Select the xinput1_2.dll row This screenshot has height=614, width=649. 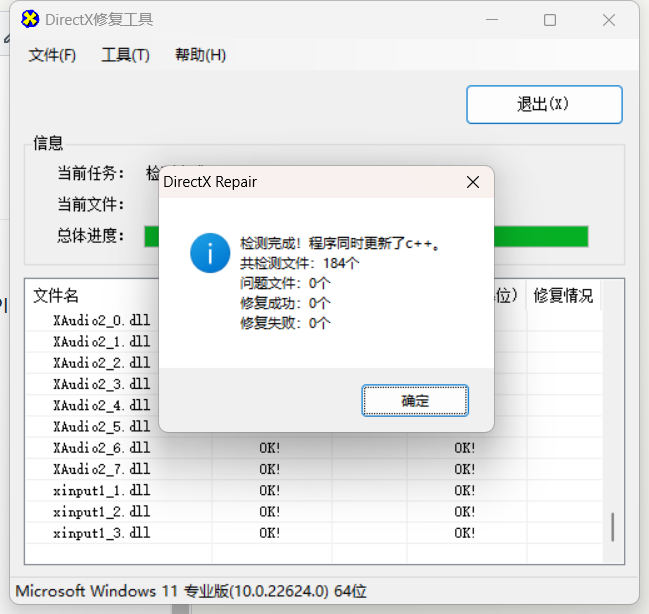point(314,512)
